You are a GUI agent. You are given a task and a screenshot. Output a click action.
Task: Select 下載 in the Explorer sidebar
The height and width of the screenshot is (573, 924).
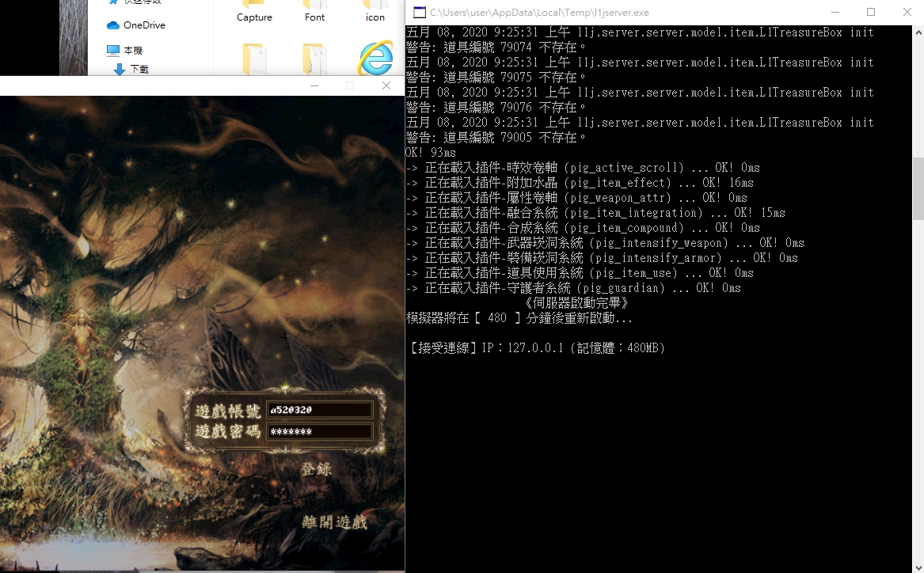click(x=131, y=70)
